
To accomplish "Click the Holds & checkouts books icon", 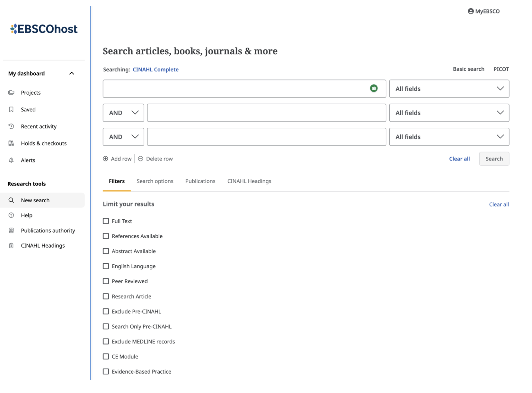I will click(x=11, y=143).
